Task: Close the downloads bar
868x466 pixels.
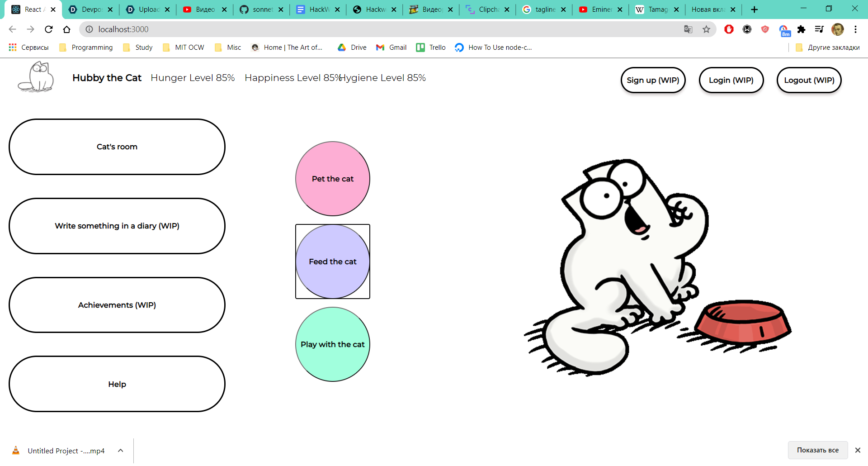Action: pos(858,450)
